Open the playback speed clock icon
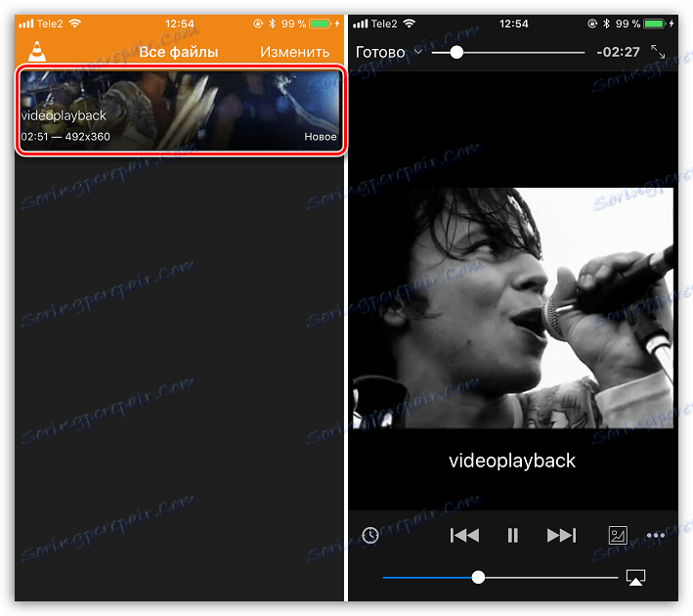 point(370,535)
